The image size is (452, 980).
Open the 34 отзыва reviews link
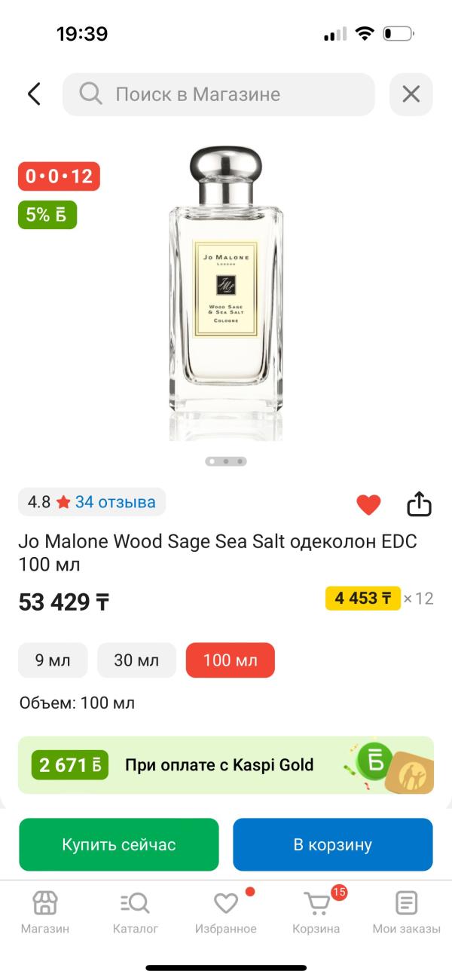click(x=115, y=501)
